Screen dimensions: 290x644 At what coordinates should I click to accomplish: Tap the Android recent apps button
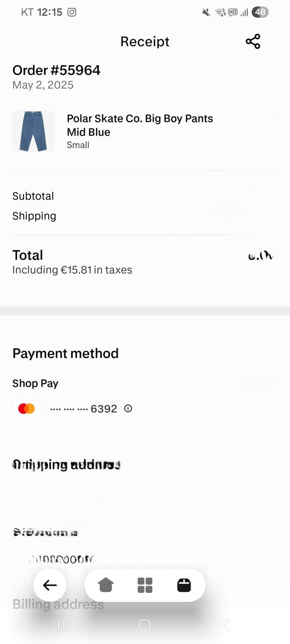click(x=64, y=626)
